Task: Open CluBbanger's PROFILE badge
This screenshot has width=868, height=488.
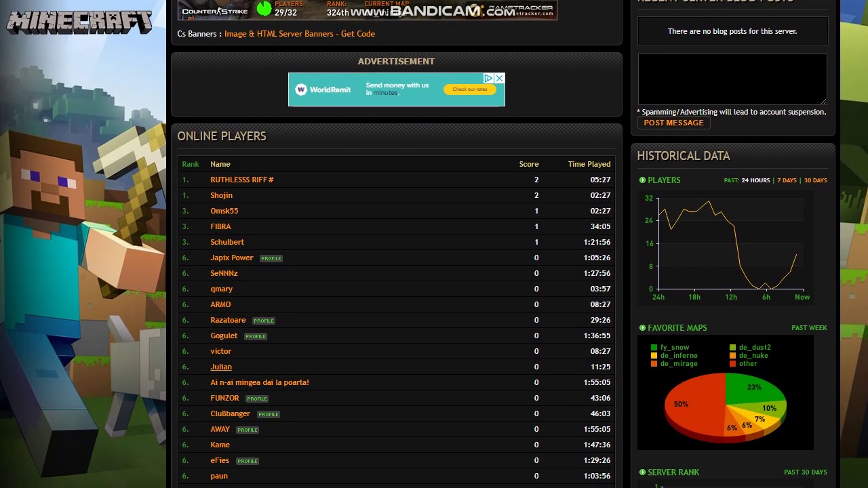Action: pos(269,414)
